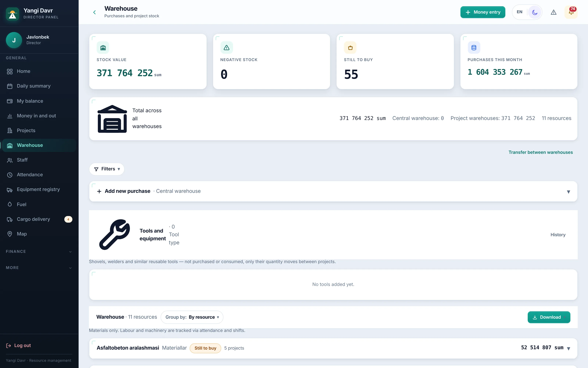Click the Stock Value warehouse icon
Viewport: 588px width, 368px height.
click(103, 47)
